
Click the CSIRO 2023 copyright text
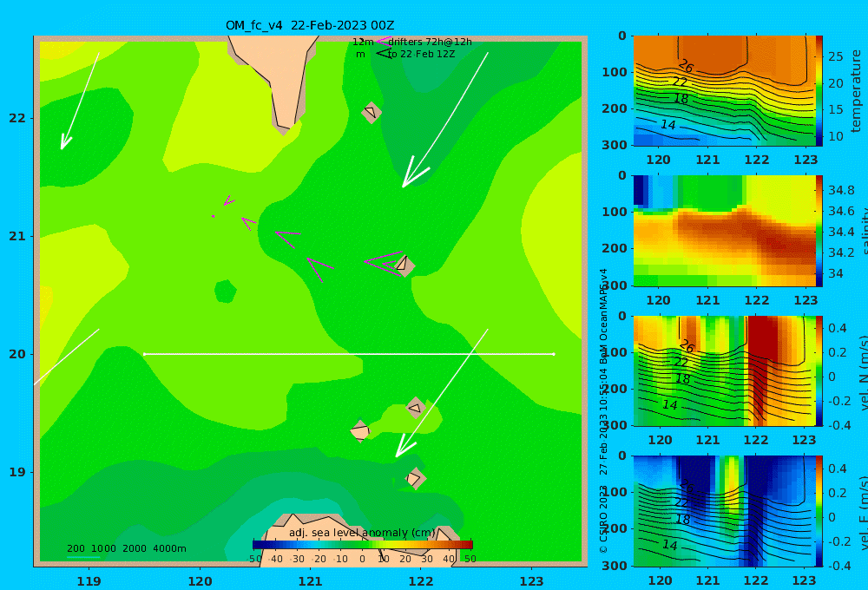pyautogui.click(x=603, y=519)
